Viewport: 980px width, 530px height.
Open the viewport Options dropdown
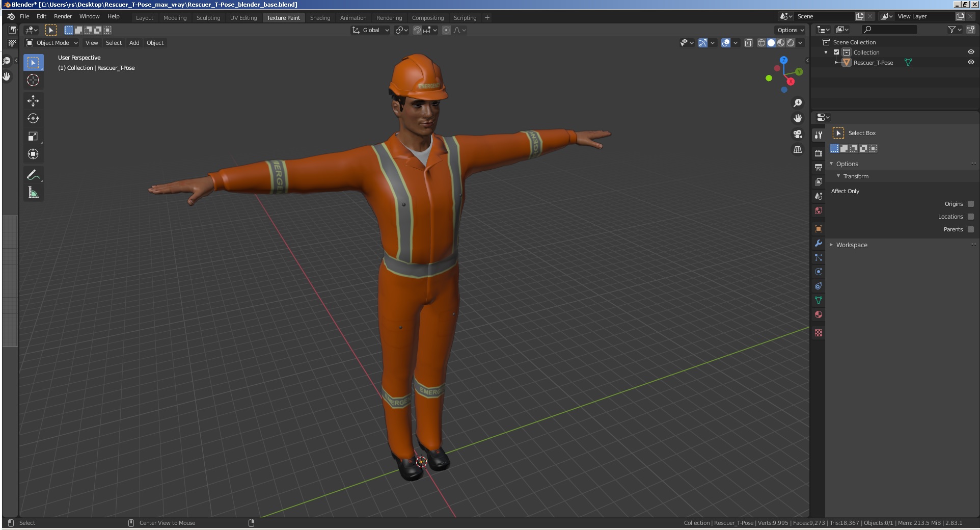click(x=790, y=30)
